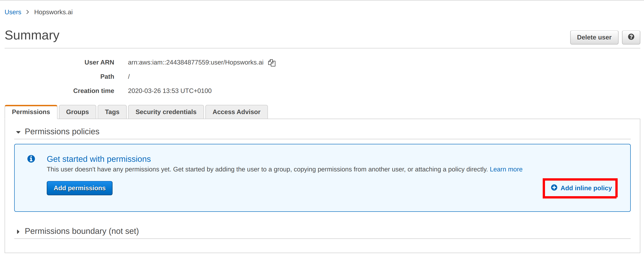Click Get started with permissions heading

(99, 159)
